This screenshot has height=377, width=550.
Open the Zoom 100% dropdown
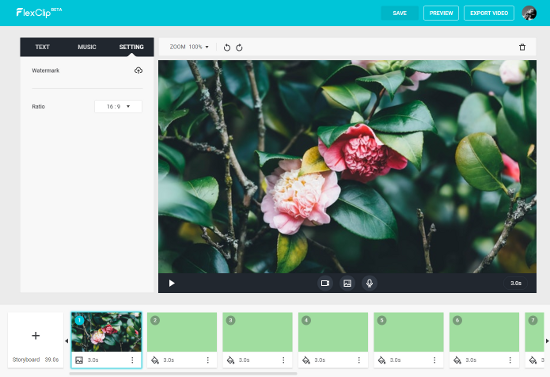[189, 47]
